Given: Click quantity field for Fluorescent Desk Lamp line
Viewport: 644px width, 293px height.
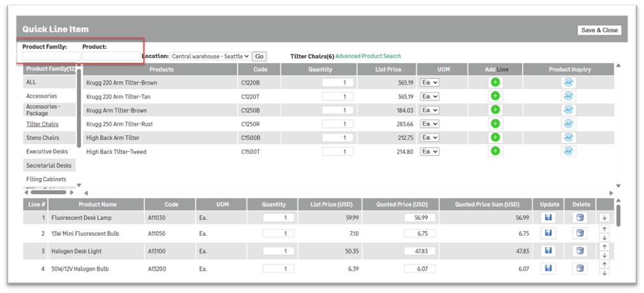Looking at the screenshot, I should [x=278, y=217].
